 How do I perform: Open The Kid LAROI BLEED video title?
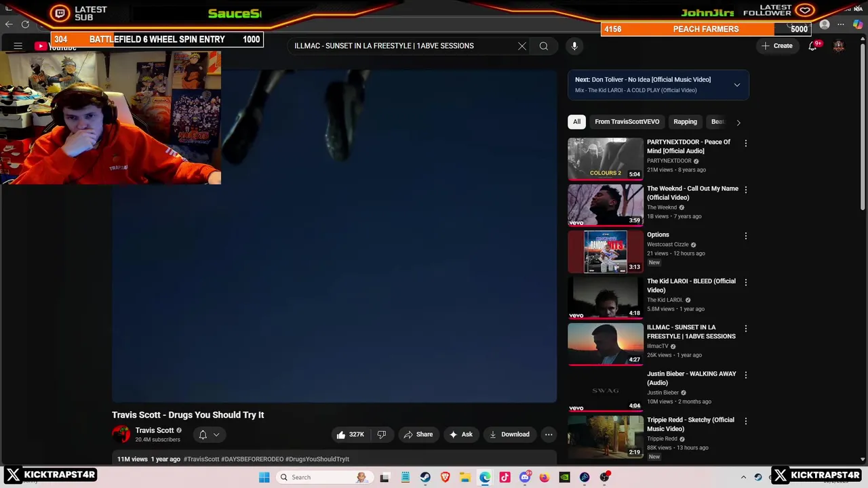click(691, 285)
